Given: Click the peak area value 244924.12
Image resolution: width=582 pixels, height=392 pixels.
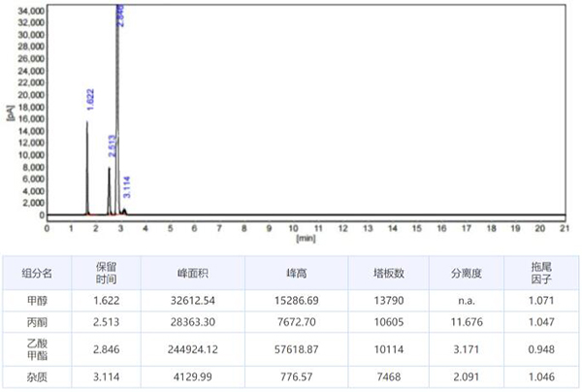Looking at the screenshot, I should [x=190, y=349].
